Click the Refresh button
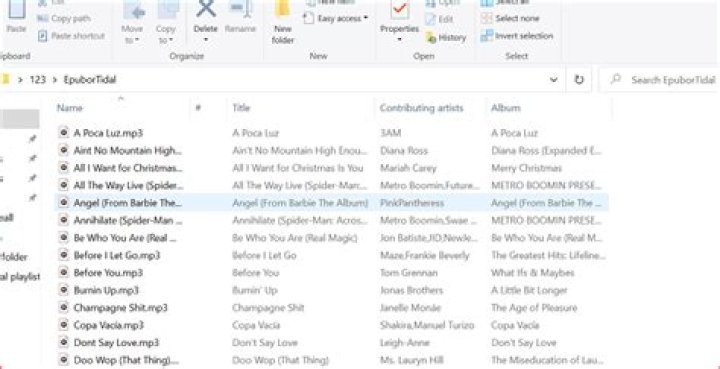Screen dimensions: 720x369 click(579, 80)
